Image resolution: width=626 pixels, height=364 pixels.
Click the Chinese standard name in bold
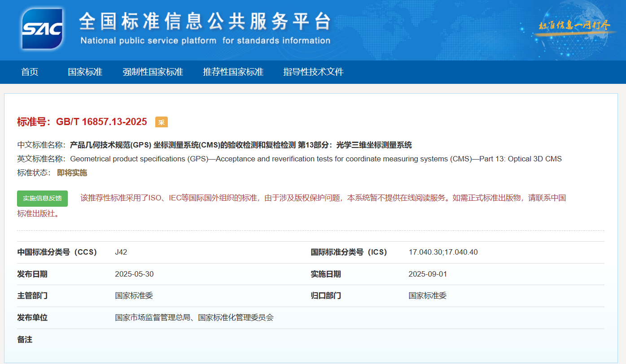(x=241, y=145)
